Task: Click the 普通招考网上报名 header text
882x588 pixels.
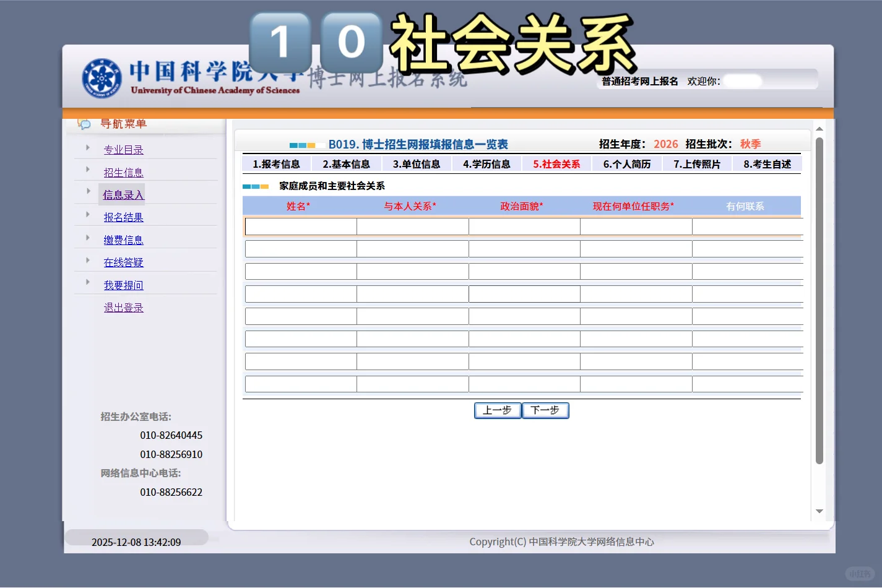Action: pyautogui.click(x=640, y=81)
